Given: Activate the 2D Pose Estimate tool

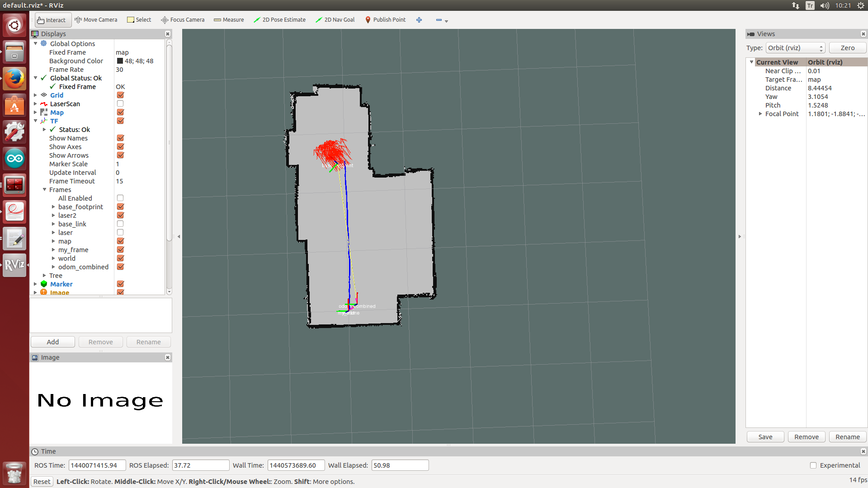Looking at the screenshot, I should (279, 20).
